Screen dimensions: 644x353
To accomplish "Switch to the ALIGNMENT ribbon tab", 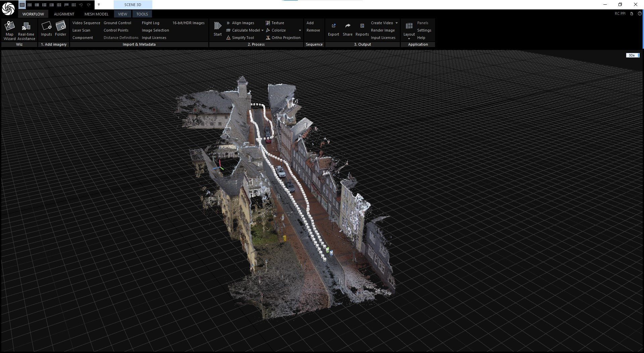I will click(x=64, y=14).
